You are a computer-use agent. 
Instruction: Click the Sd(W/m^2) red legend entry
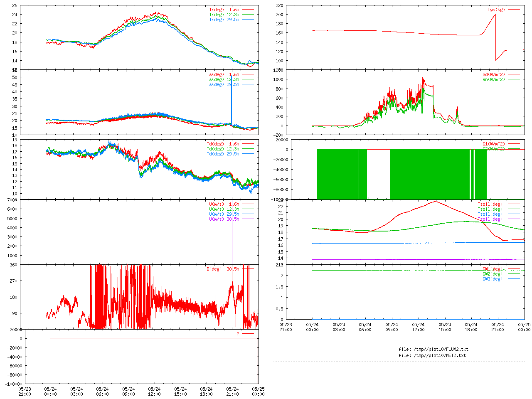(494, 74)
